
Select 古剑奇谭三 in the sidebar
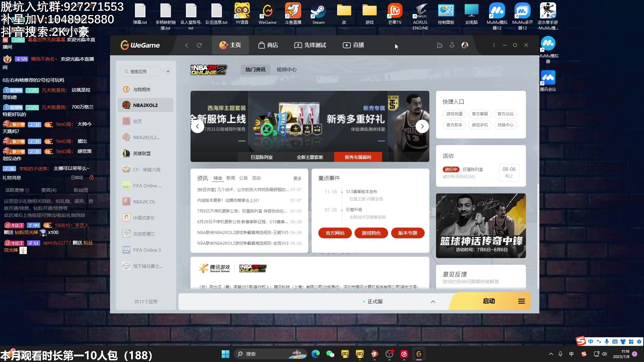pyautogui.click(x=146, y=234)
